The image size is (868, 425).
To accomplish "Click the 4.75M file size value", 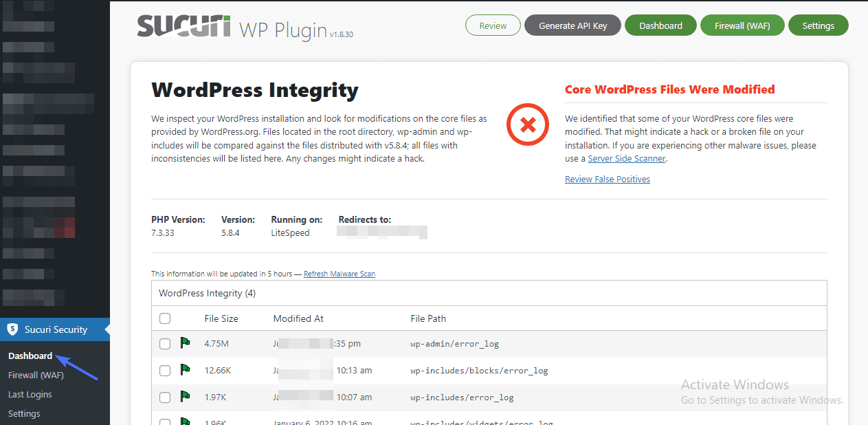I will click(x=216, y=343).
